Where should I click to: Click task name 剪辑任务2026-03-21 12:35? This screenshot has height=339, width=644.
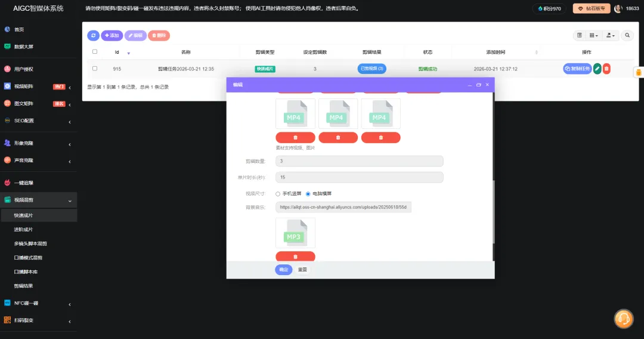186,69
